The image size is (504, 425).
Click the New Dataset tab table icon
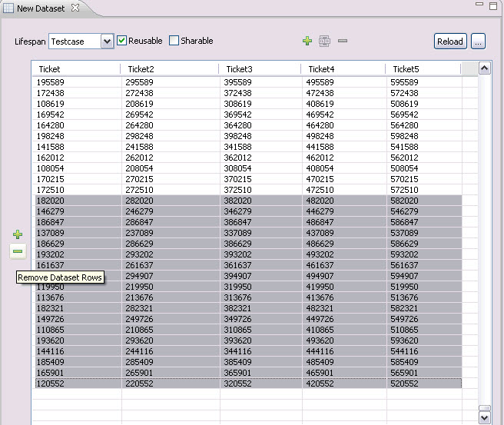(8, 8)
